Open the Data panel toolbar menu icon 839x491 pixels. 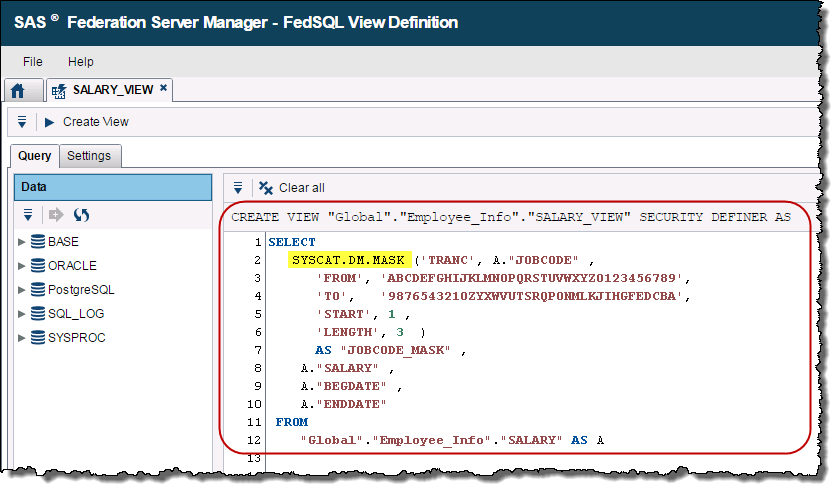pyautogui.click(x=28, y=215)
